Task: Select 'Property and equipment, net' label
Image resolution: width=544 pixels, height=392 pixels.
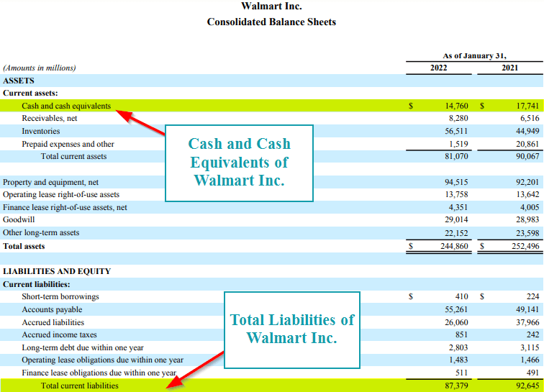Action: click(50, 182)
